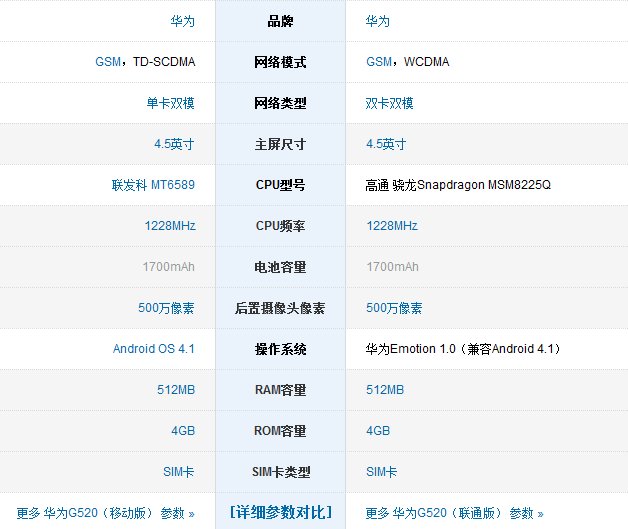Click 4GB in the 移动版 column
The image size is (628, 529).
(x=183, y=430)
